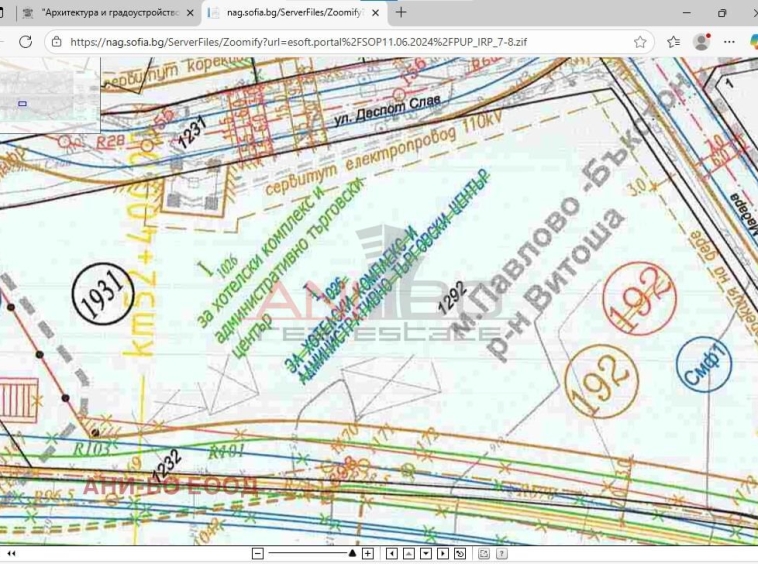This screenshot has width=758, height=564.
Task: Open the Zoomify help question mark button
Action: [x=501, y=553]
